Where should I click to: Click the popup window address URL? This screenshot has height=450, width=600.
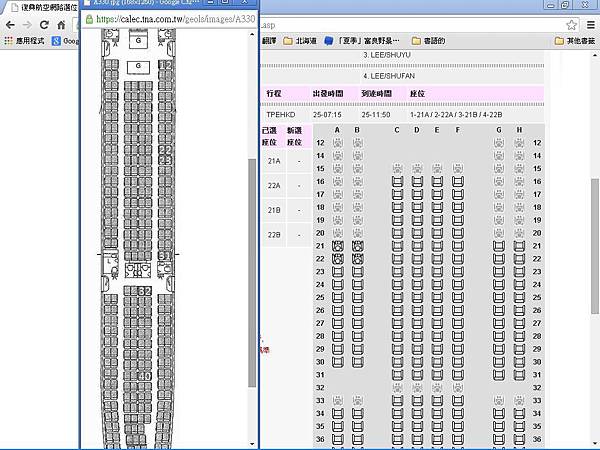tap(175, 19)
